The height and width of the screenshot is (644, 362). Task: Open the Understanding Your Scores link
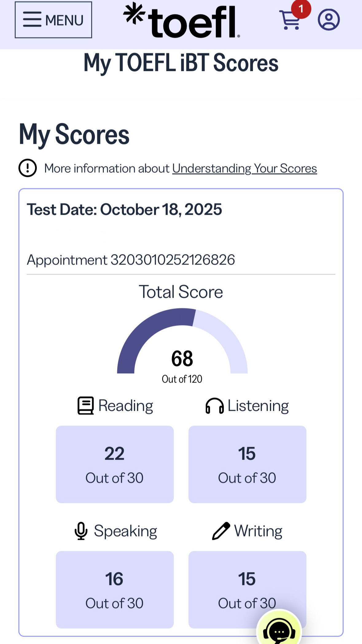click(244, 168)
